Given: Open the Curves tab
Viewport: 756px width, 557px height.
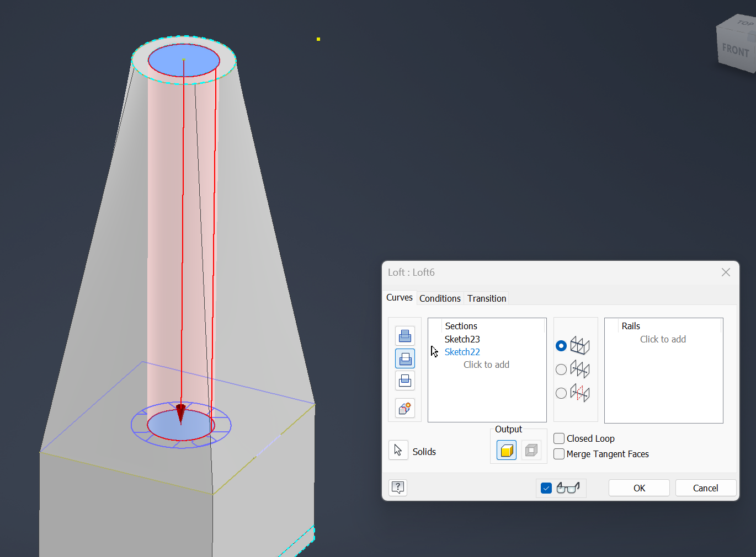Looking at the screenshot, I should point(399,297).
